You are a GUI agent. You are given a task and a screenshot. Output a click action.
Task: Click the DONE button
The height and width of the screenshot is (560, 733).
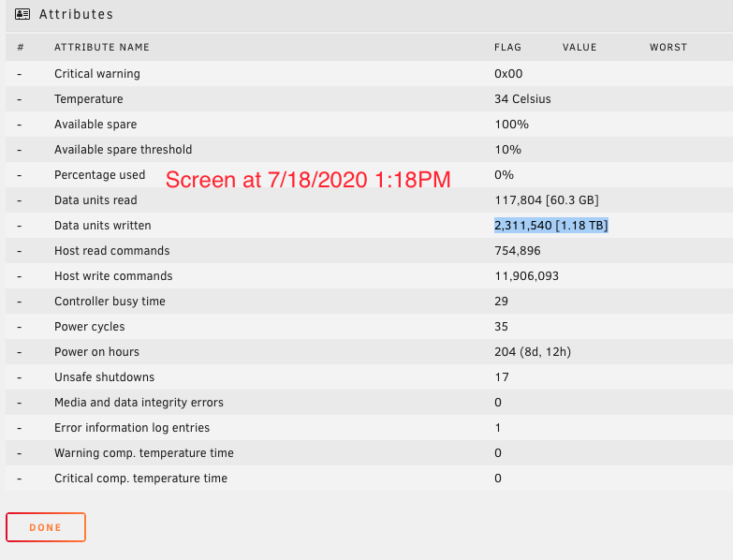pyautogui.click(x=46, y=527)
